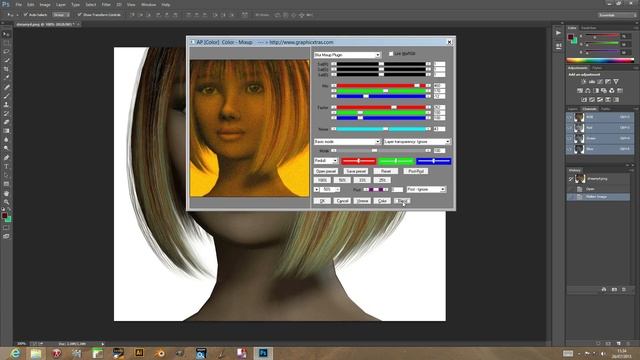Screen dimensions: 640x360
Task: Click the color spectrum ramp in Color panel
Action: pyautogui.click(x=600, y=60)
